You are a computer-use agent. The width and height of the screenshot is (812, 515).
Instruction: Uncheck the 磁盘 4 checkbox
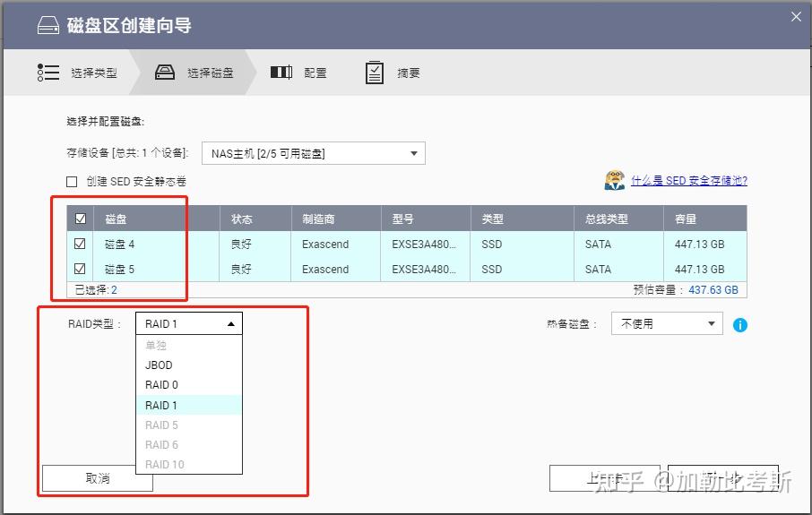80,244
